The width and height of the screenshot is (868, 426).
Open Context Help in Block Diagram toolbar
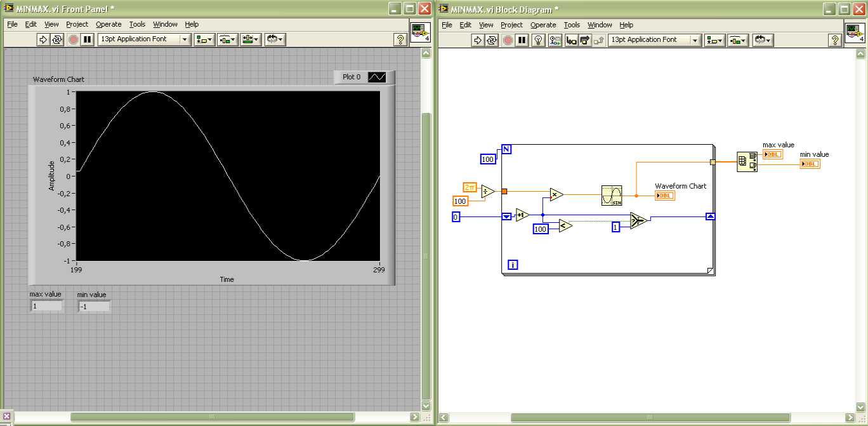pos(836,40)
